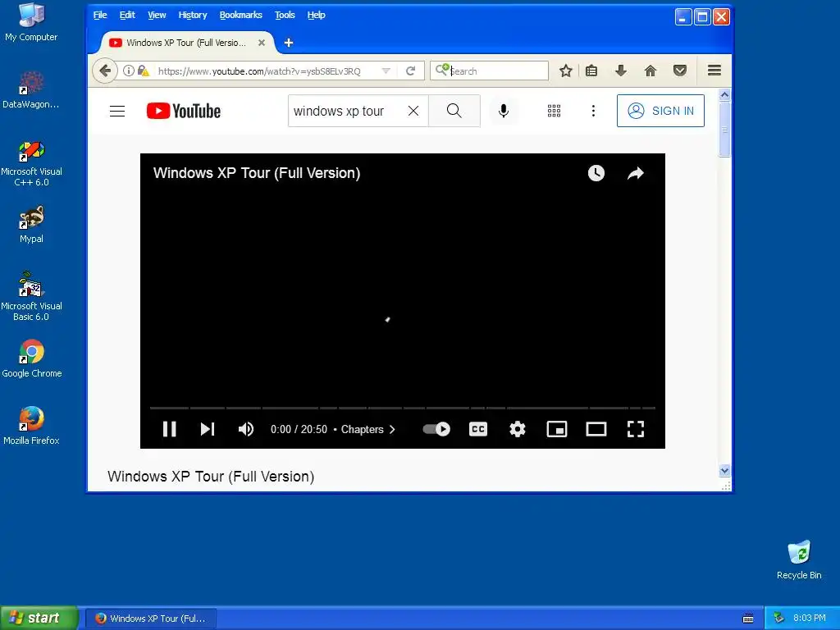Bookmark this page with star icon
The image size is (840, 630).
(566, 71)
